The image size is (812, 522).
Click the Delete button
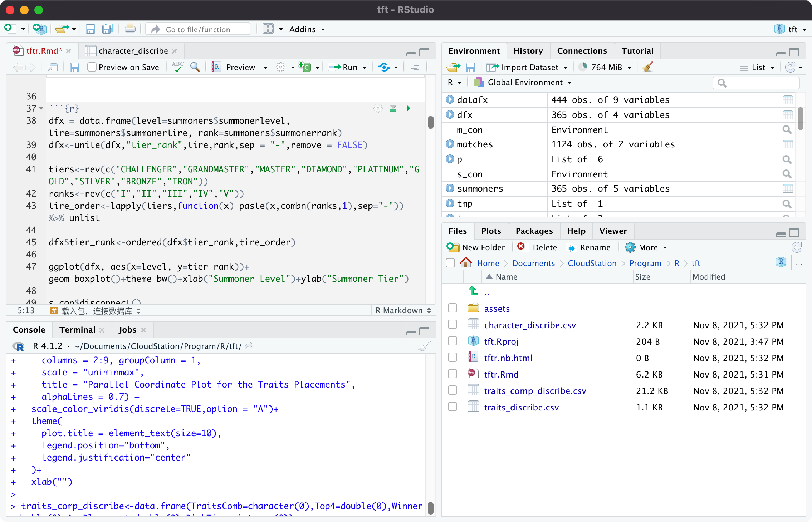537,247
